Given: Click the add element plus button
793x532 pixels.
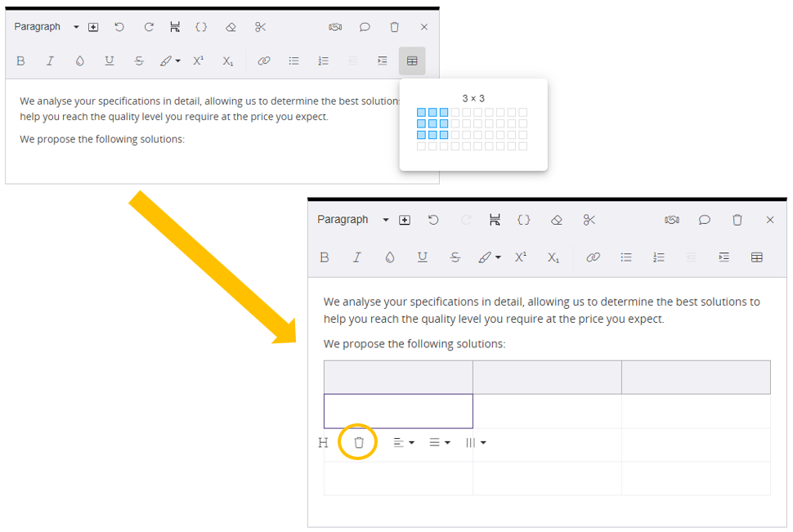Looking at the screenshot, I should (x=93, y=26).
